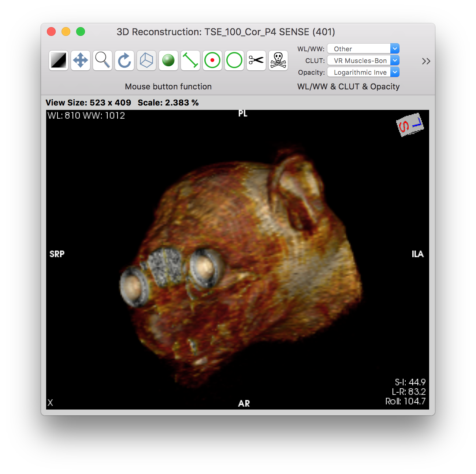
Task: Select the Move/pan tool
Action: (x=81, y=60)
